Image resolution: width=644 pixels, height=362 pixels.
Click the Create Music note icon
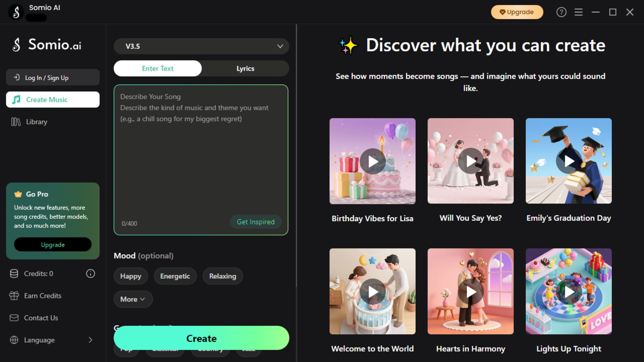click(16, 100)
